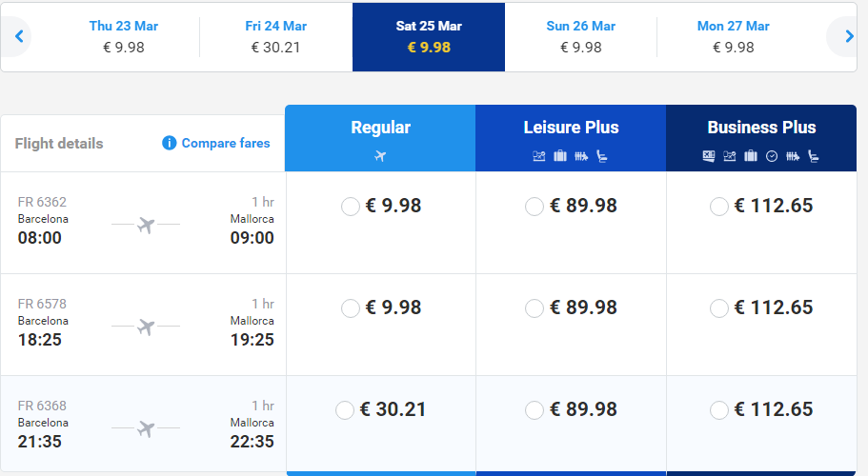Click the next dates arrow in the carousel
868x476 pixels.
coord(849,36)
